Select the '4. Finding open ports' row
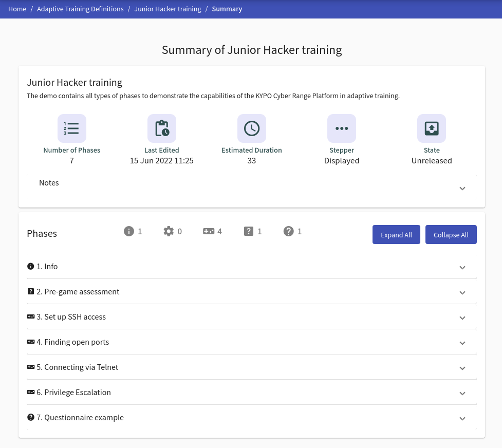 pyautogui.click(x=252, y=342)
